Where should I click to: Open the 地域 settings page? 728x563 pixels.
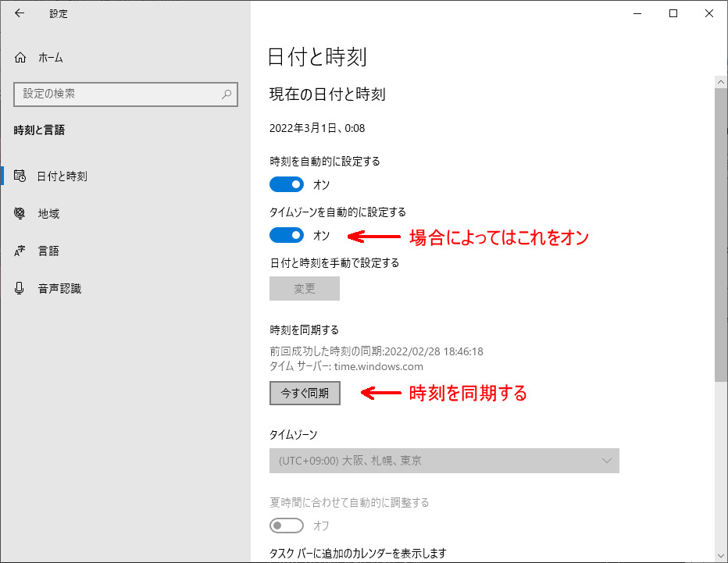(48, 214)
